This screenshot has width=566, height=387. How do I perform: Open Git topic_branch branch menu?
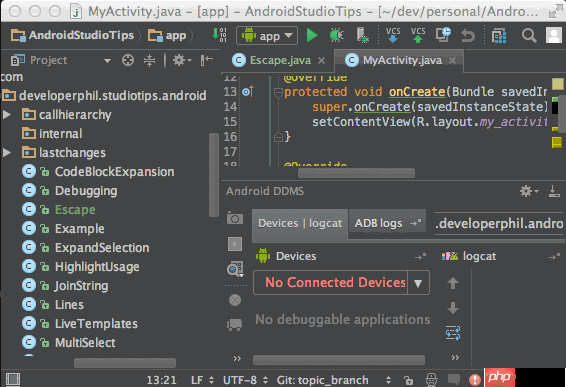(334, 380)
